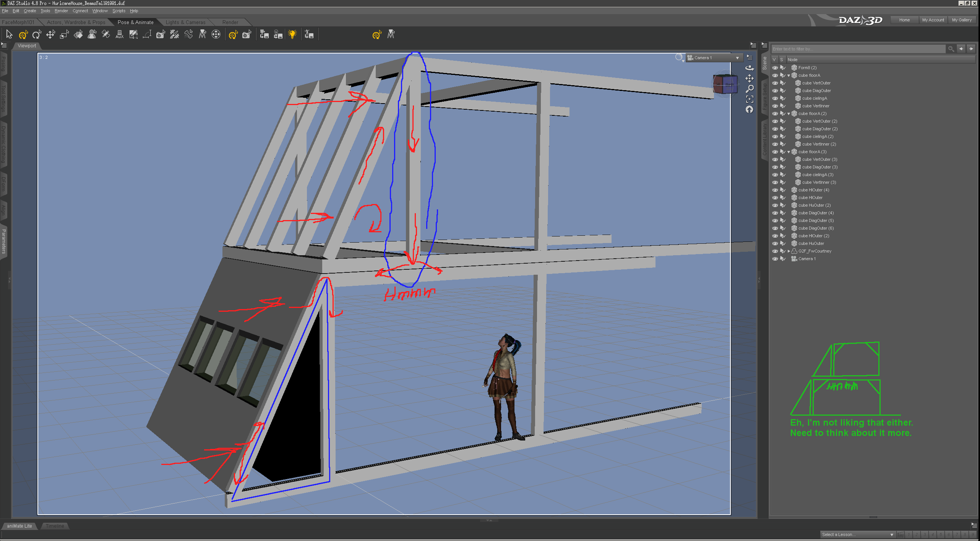Select the Translate move tool
Viewport: 980px width, 541px height.
coord(50,35)
